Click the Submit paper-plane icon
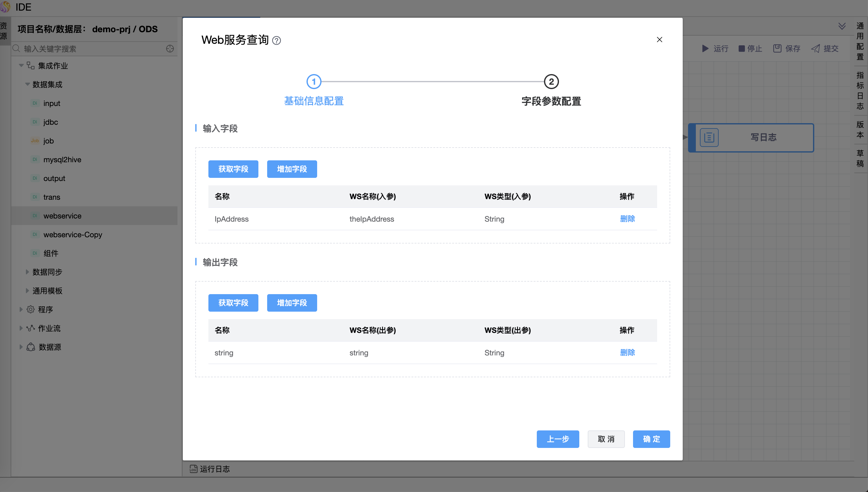The height and width of the screenshot is (492, 868). click(x=816, y=49)
